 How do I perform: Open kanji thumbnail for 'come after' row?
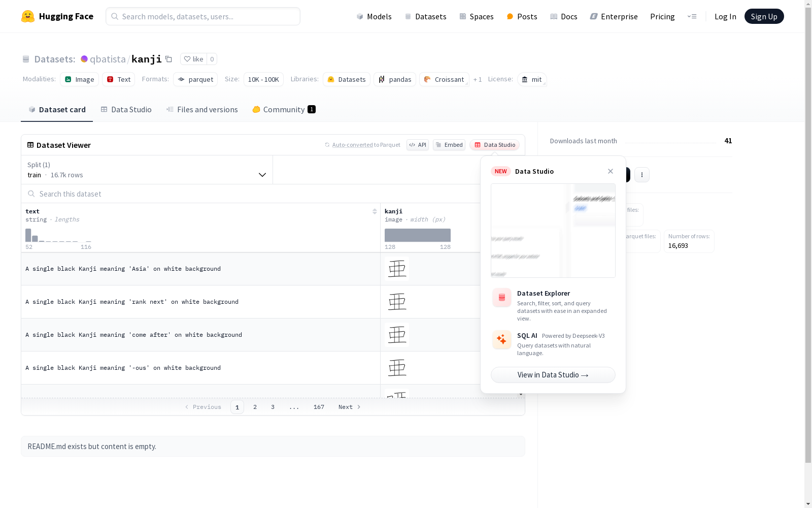[x=397, y=335]
